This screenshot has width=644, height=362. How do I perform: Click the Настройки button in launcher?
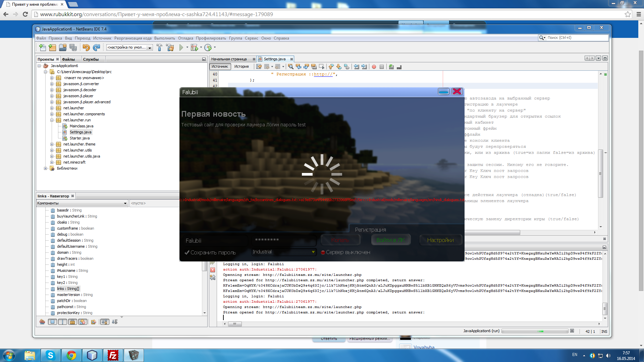click(440, 240)
